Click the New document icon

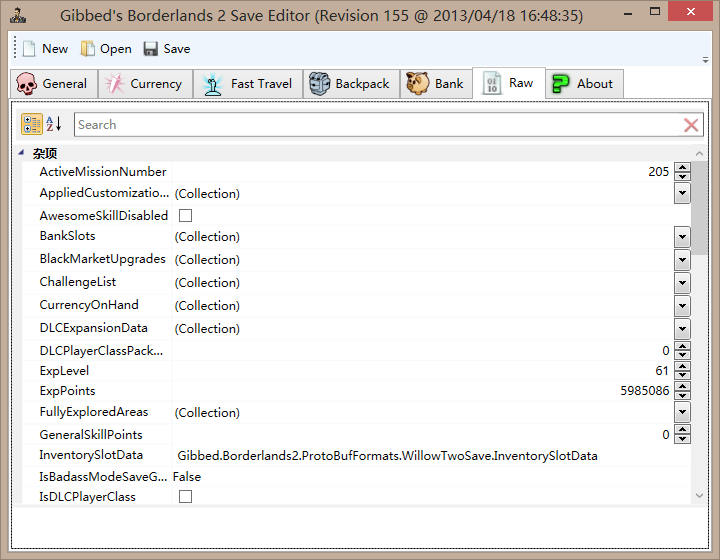pos(29,49)
